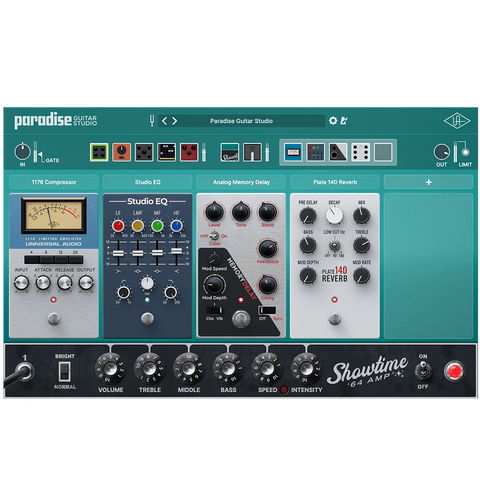Viewport: 480px width, 480px height.
Task: Click the Universal Audio diamond logo
Action: (x=457, y=121)
